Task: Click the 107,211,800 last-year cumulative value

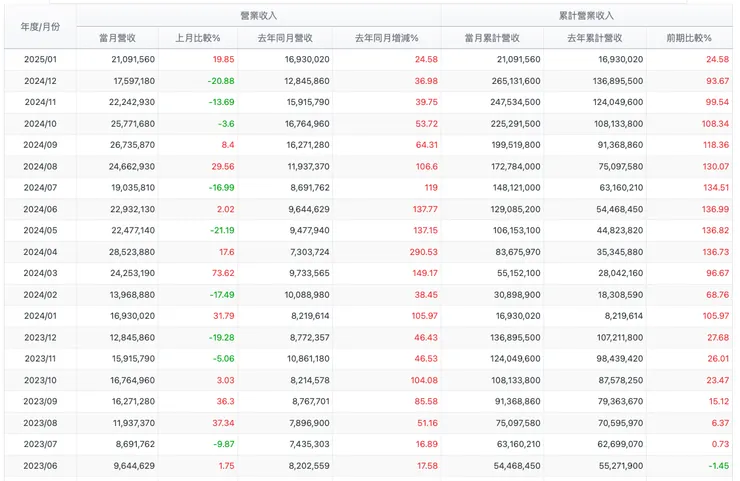Action: coord(619,338)
